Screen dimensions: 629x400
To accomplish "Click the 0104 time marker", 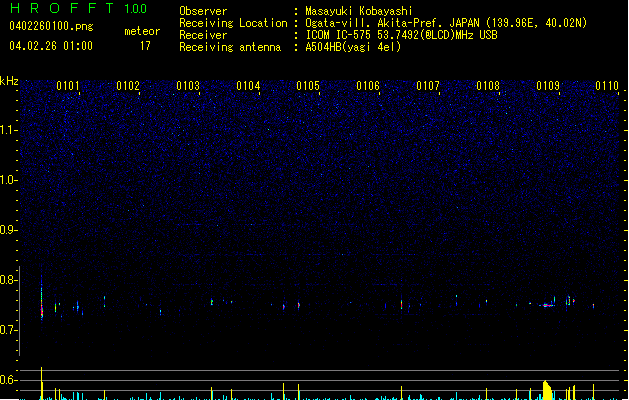I will click(x=248, y=86).
